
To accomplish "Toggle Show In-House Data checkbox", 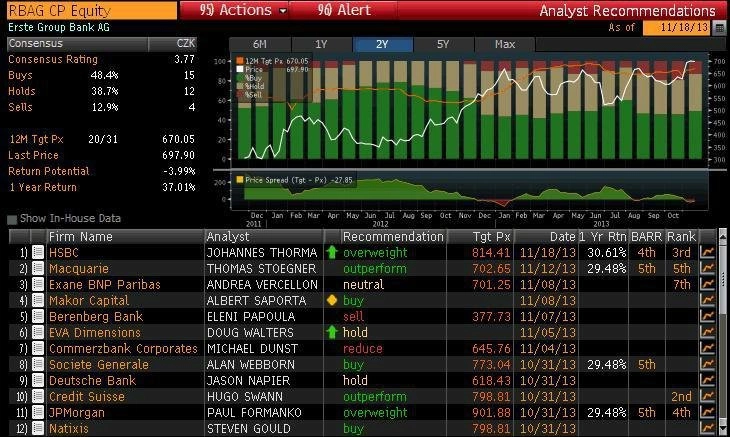I will pos(12,219).
